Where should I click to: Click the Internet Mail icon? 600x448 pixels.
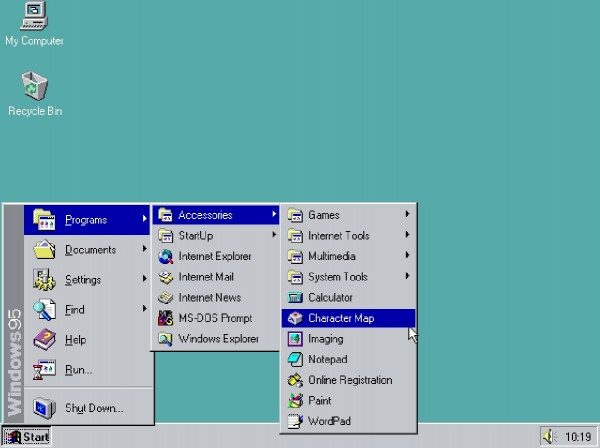point(166,277)
